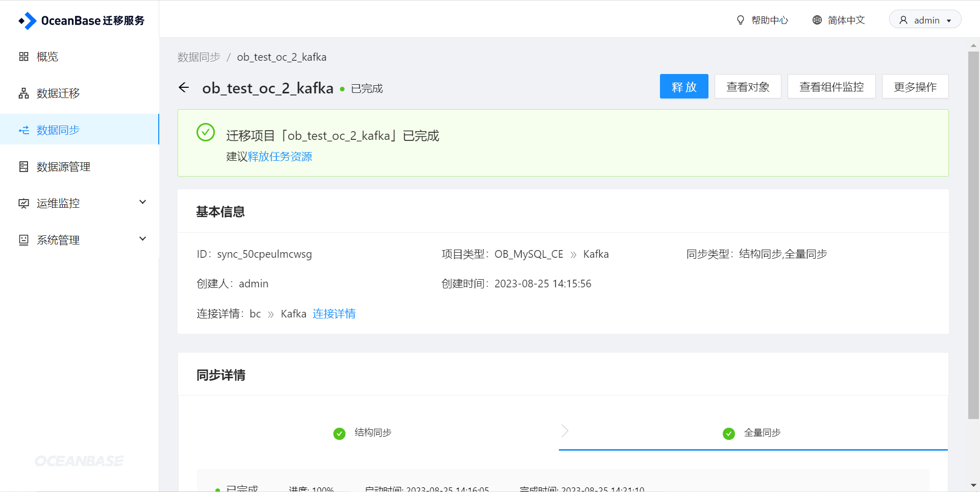This screenshot has width=980, height=492.
Task: Click the admin user avatar icon
Action: click(x=903, y=20)
